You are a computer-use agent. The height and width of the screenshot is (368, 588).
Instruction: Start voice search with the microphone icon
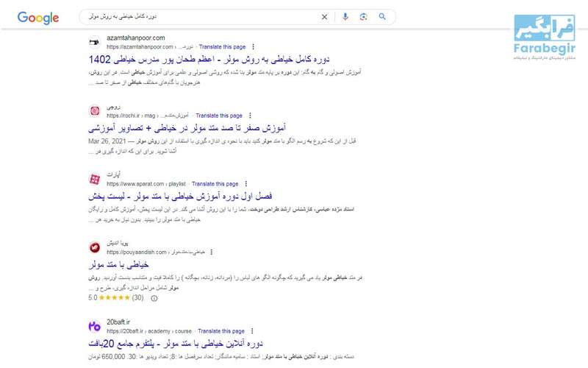(345, 17)
